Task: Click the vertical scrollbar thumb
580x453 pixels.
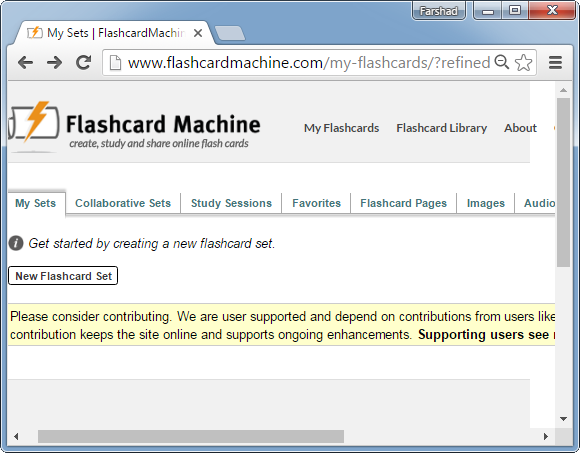Action: (563, 182)
